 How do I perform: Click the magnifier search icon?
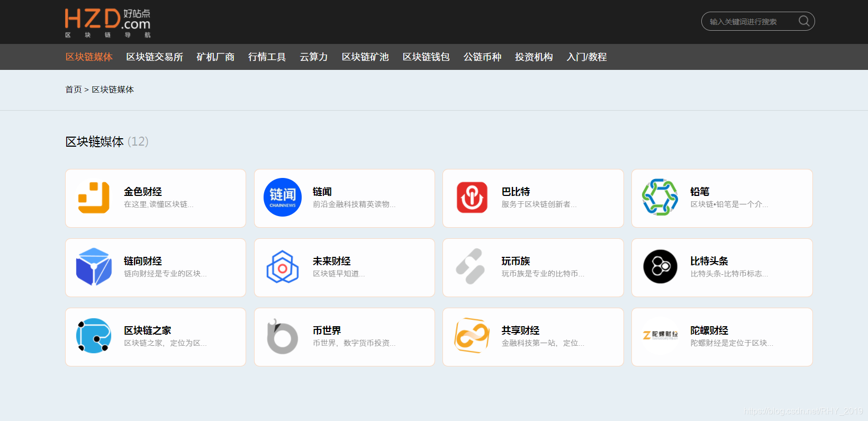[x=804, y=21]
